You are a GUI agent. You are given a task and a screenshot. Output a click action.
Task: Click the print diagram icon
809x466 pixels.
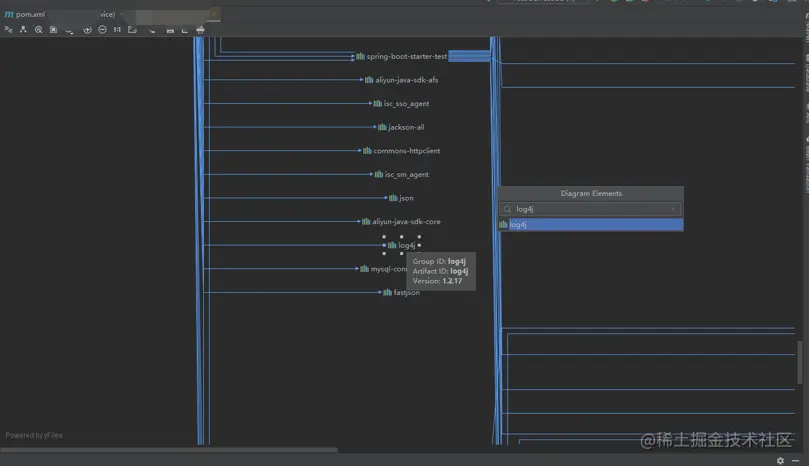pos(200,30)
